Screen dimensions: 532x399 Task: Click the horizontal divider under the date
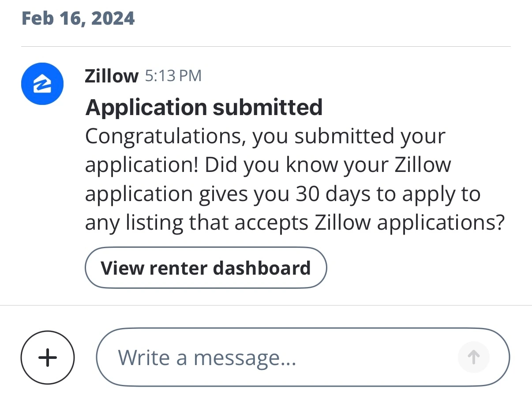(x=266, y=46)
